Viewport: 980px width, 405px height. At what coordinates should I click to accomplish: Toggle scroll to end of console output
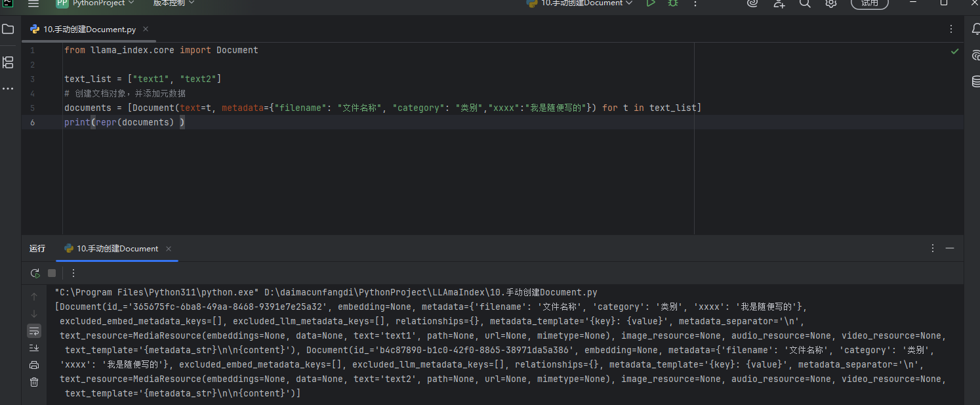tap(34, 348)
